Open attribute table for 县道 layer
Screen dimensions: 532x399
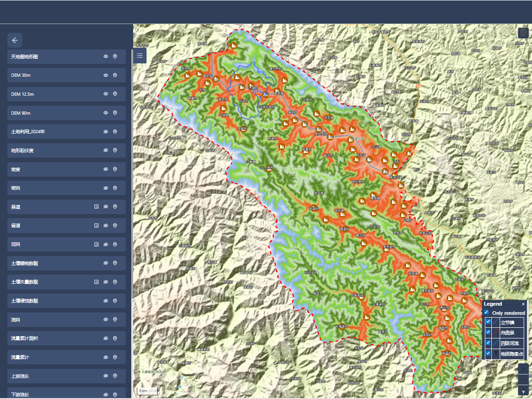click(x=97, y=207)
